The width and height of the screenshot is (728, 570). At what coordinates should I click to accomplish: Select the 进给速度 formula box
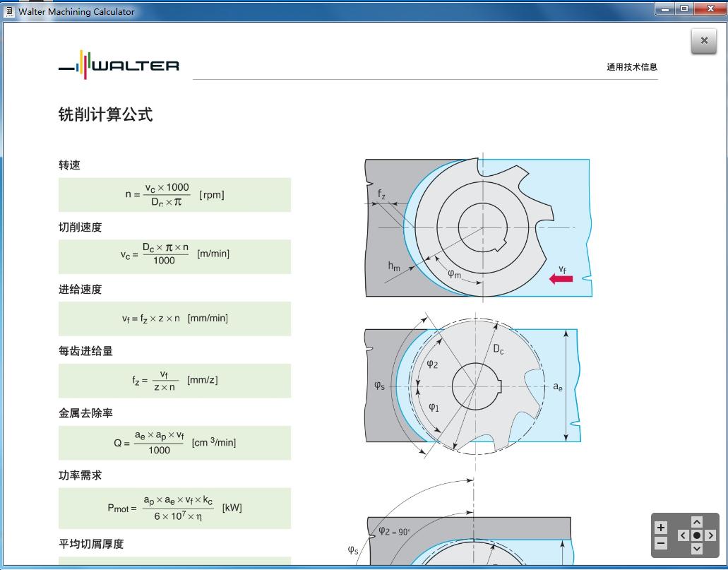pos(174,319)
